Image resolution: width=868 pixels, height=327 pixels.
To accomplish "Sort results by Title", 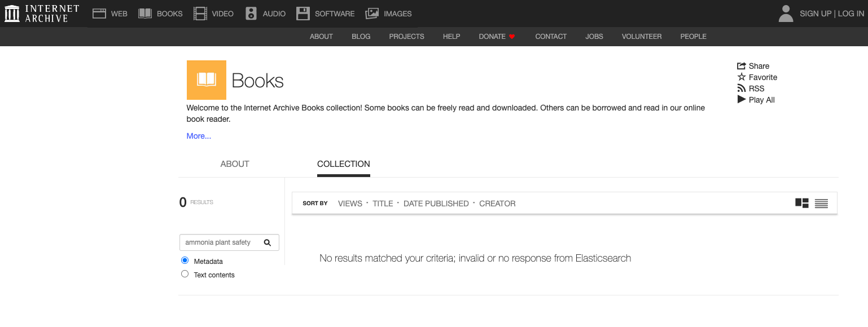I will pyautogui.click(x=383, y=204).
